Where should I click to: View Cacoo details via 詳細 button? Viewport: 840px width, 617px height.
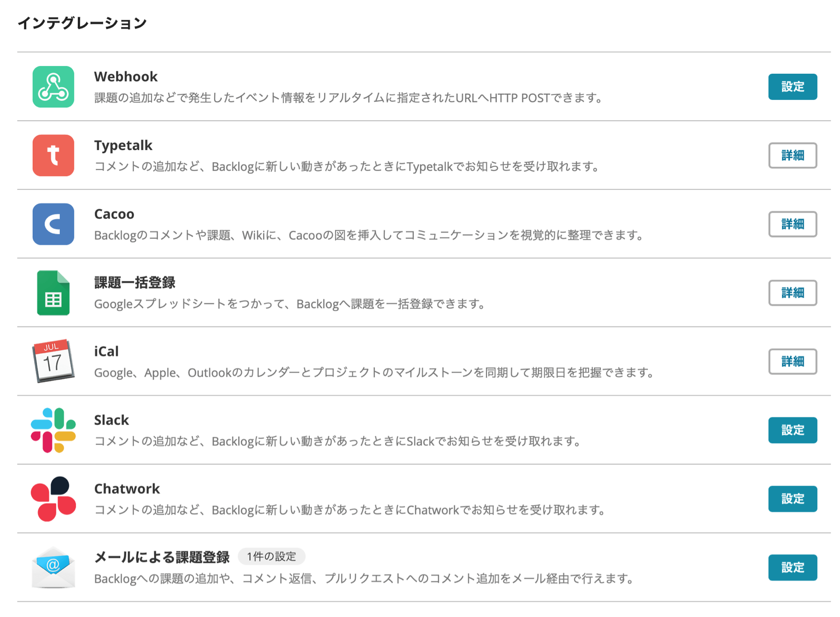pyautogui.click(x=792, y=224)
